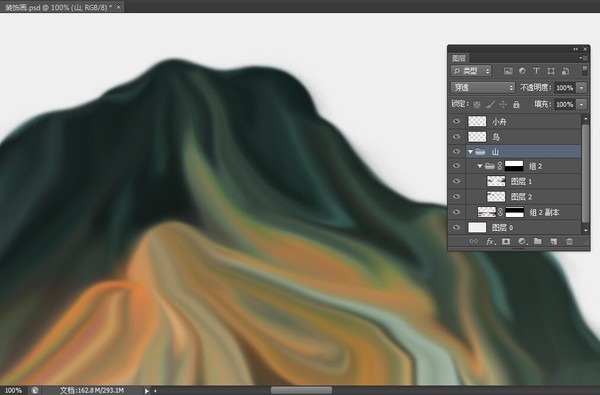
Task: Click the status bar preview icon beside 100%
Action: point(35,390)
